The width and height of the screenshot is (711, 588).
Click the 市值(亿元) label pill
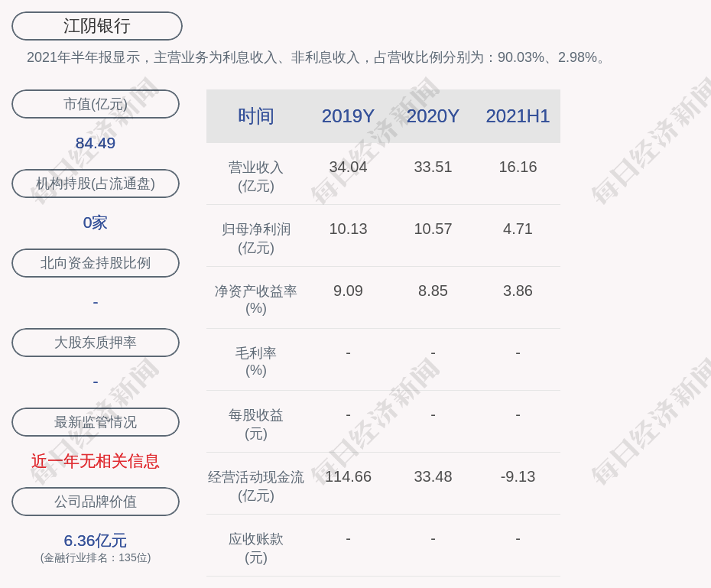tap(96, 104)
